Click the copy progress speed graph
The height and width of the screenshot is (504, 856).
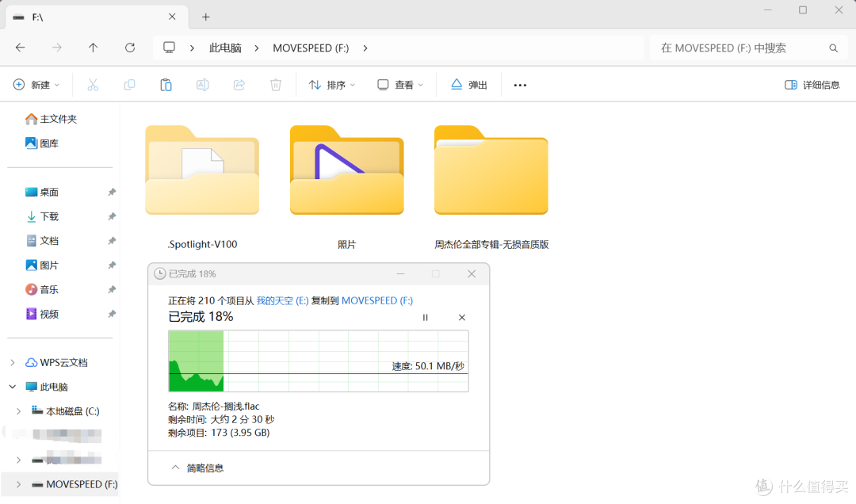(319, 361)
